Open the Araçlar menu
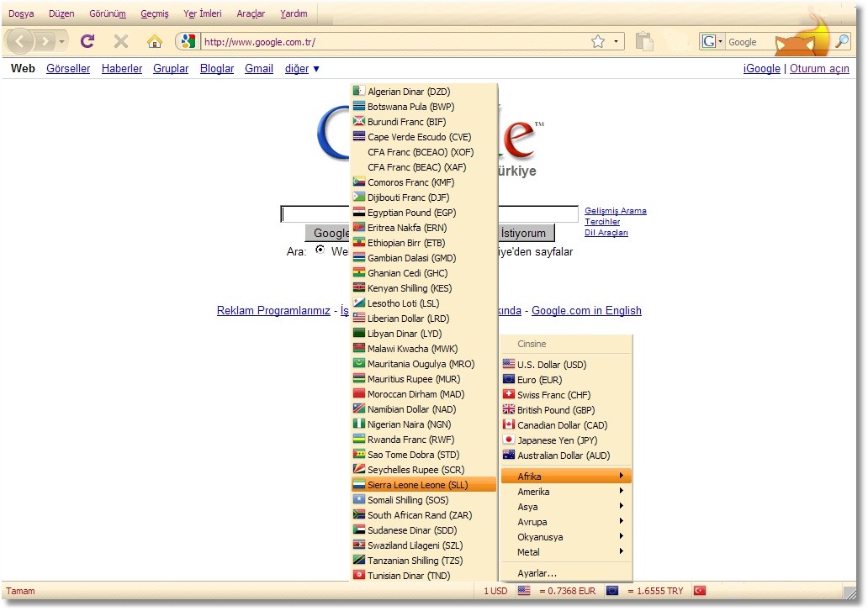Image resolution: width=868 pixels, height=611 pixels. pos(251,13)
